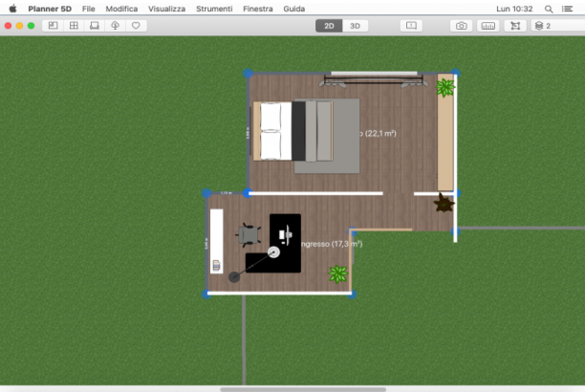This screenshot has width=585, height=392.
Task: Select the floor lamp base near desk
Action: pos(234,277)
